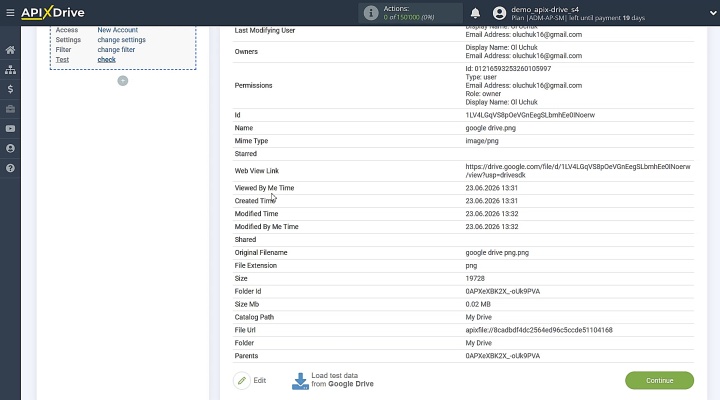Open the connections sitemap icon
This screenshot has width=720, height=400.
click(10, 70)
